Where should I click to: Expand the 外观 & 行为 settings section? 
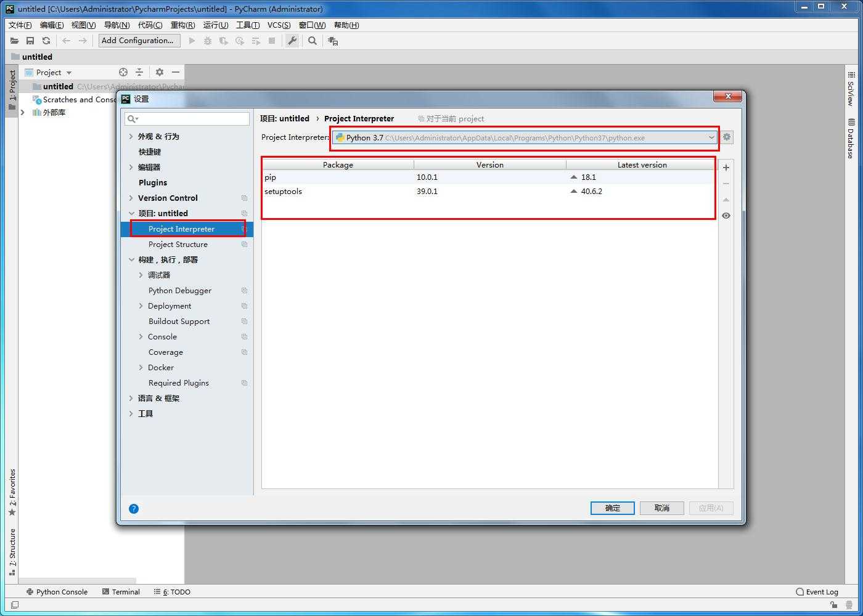131,136
